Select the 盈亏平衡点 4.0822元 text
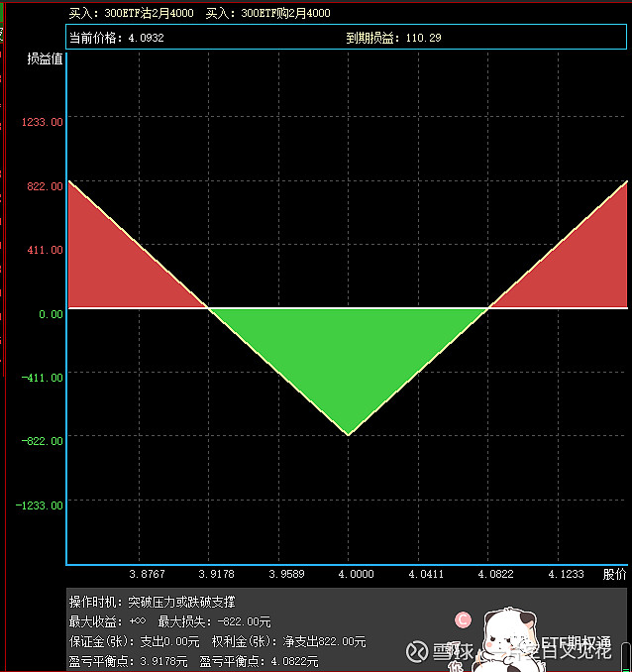 pyautogui.click(x=259, y=661)
